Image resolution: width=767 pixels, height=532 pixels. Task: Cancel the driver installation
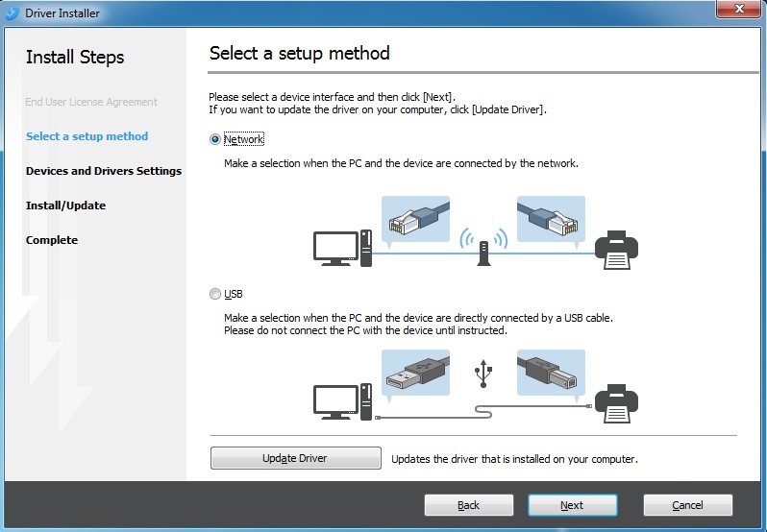(688, 505)
